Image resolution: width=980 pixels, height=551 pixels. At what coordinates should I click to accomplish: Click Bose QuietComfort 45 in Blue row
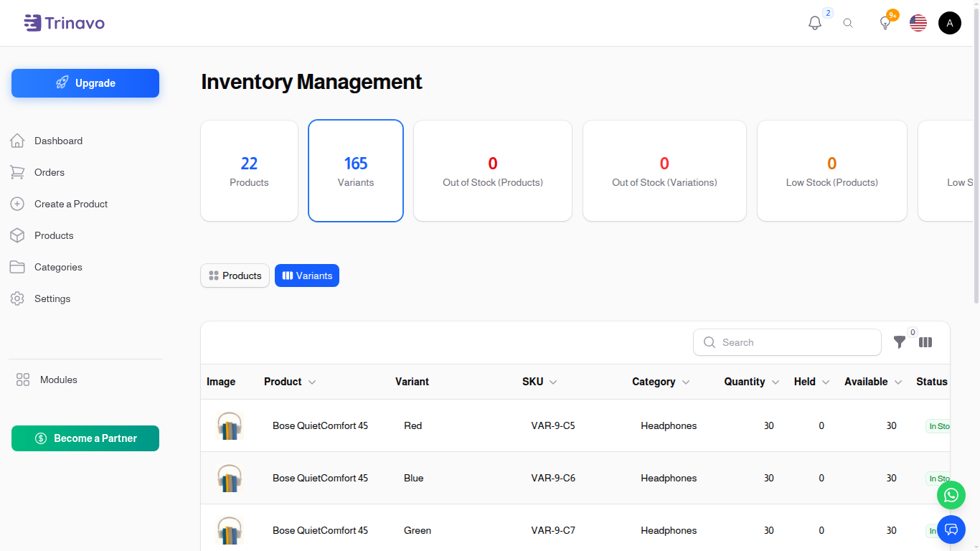point(320,478)
